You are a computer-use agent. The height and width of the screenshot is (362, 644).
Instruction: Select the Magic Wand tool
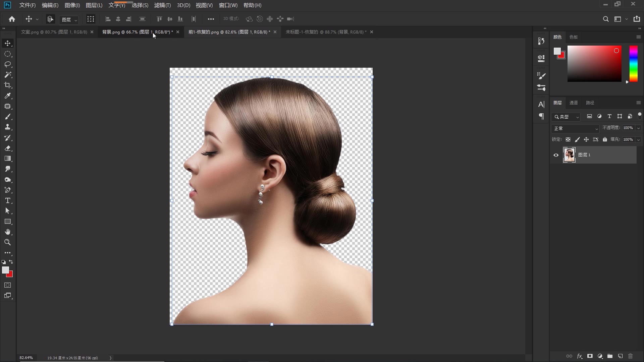click(x=8, y=75)
